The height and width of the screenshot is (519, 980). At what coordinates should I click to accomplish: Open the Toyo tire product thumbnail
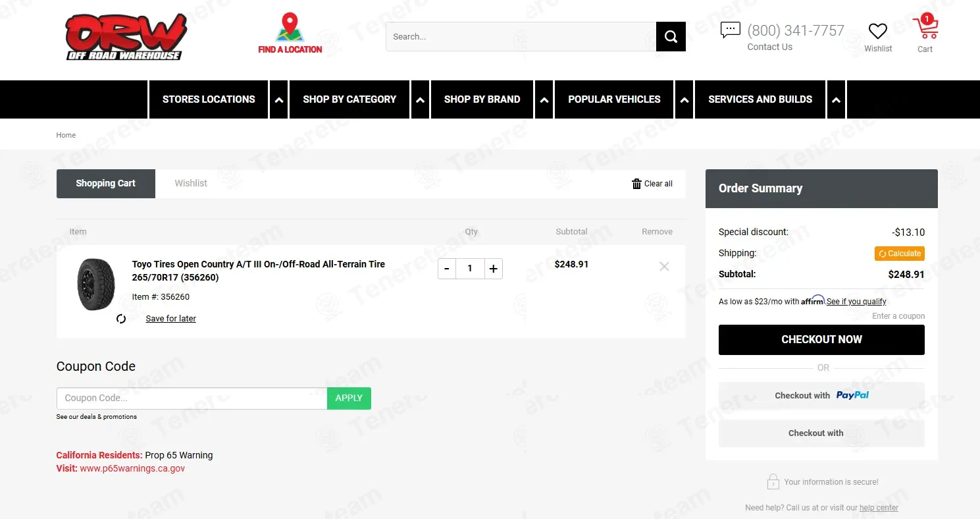click(95, 285)
